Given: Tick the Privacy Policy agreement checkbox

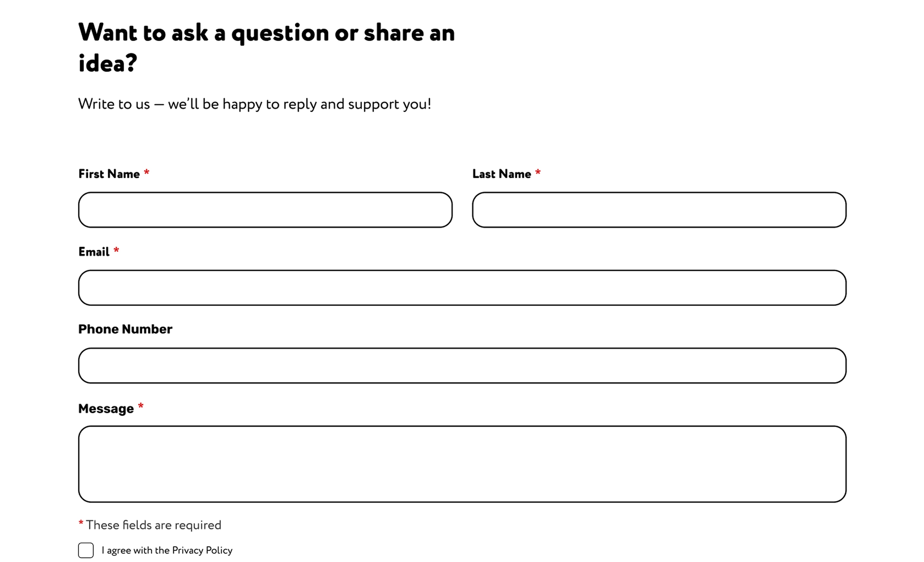Looking at the screenshot, I should click(x=86, y=550).
